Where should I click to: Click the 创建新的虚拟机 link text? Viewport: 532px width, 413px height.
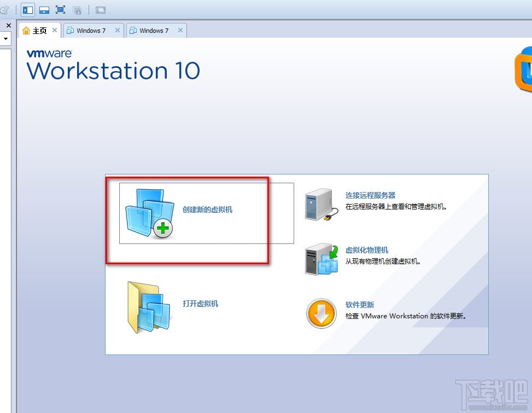207,210
